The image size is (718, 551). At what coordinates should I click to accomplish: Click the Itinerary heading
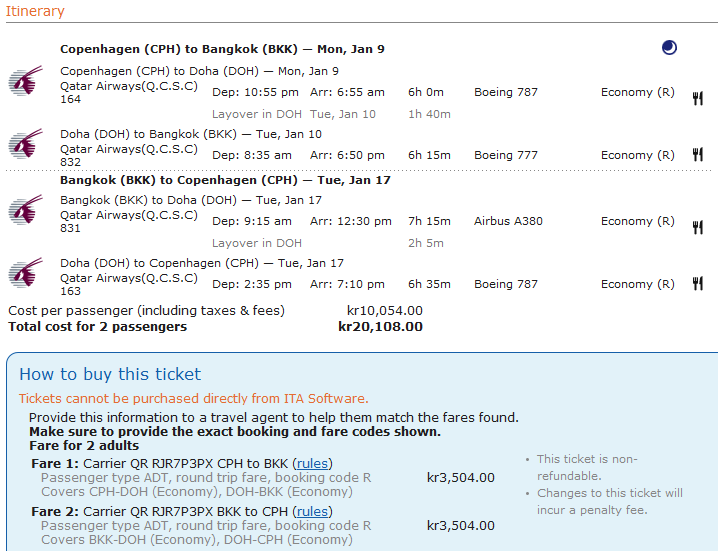pyautogui.click(x=36, y=11)
